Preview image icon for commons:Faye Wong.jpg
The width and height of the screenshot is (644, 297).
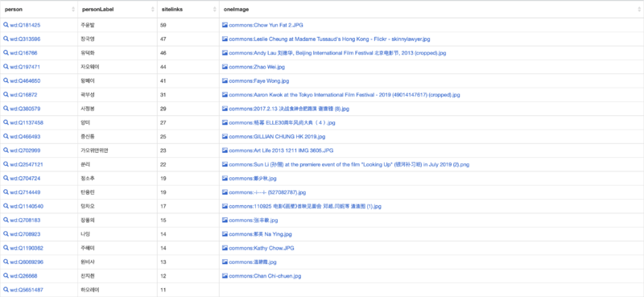[225, 81]
